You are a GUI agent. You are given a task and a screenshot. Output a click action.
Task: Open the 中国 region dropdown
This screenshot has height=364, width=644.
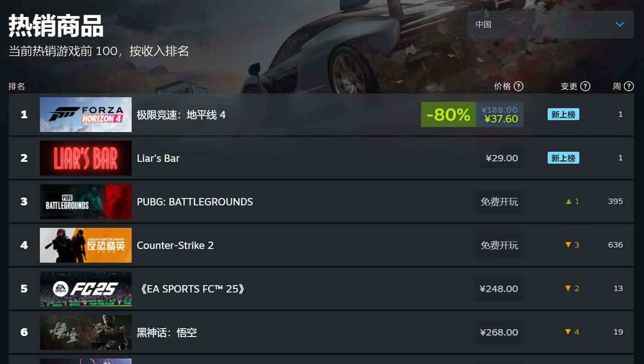tap(550, 24)
